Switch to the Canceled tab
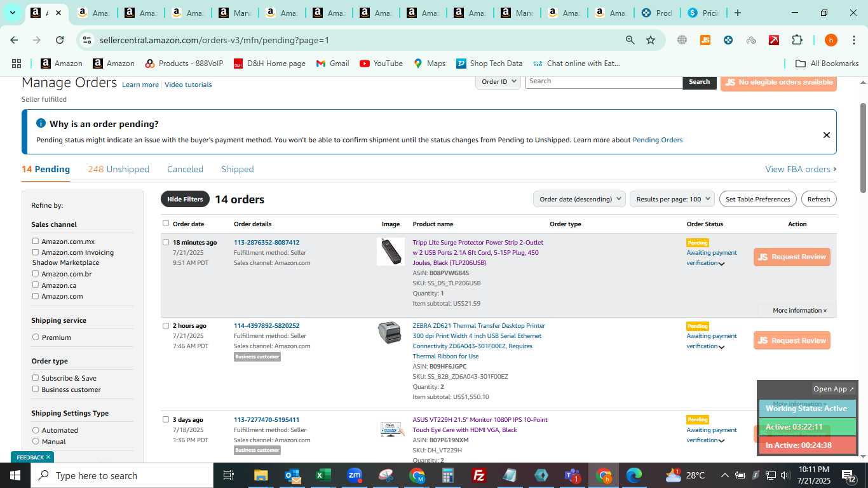Image resolution: width=868 pixels, height=488 pixels. click(x=185, y=169)
